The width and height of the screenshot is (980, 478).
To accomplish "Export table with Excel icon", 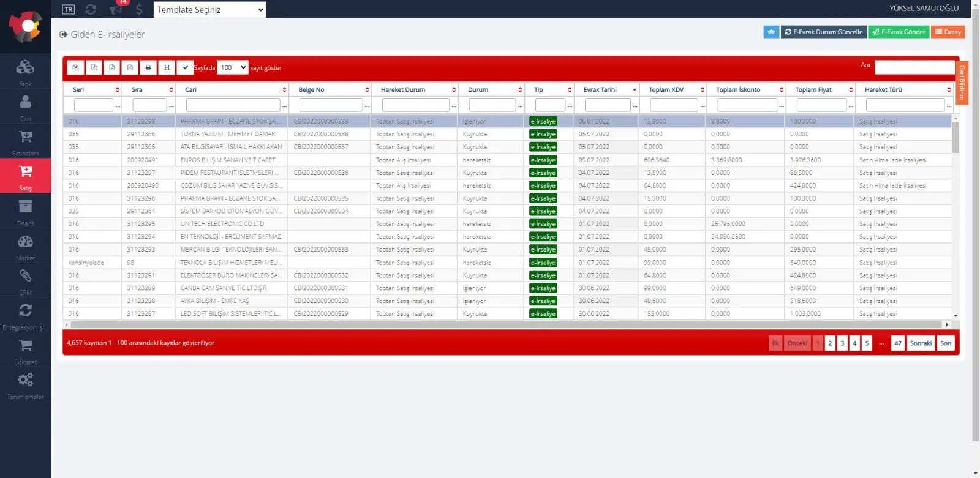I will 94,68.
